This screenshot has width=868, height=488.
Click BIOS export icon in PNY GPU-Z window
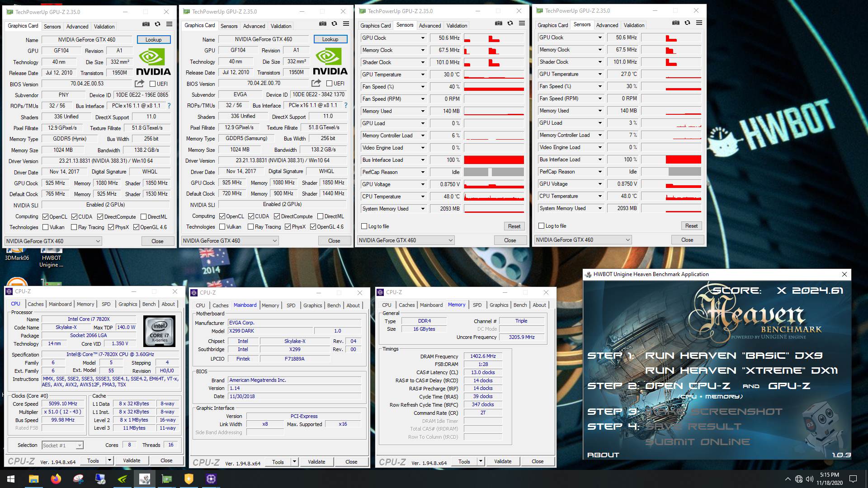(x=139, y=84)
